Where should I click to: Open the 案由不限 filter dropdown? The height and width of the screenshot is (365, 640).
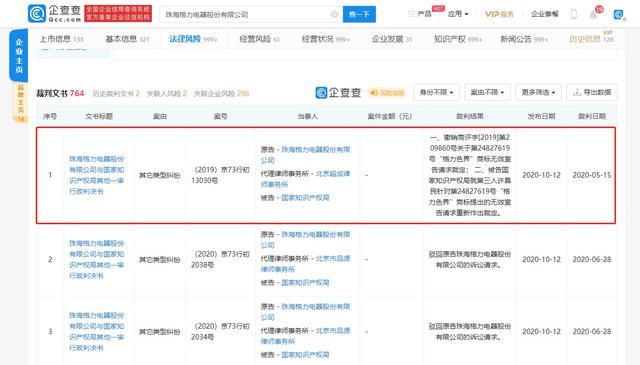[487, 92]
